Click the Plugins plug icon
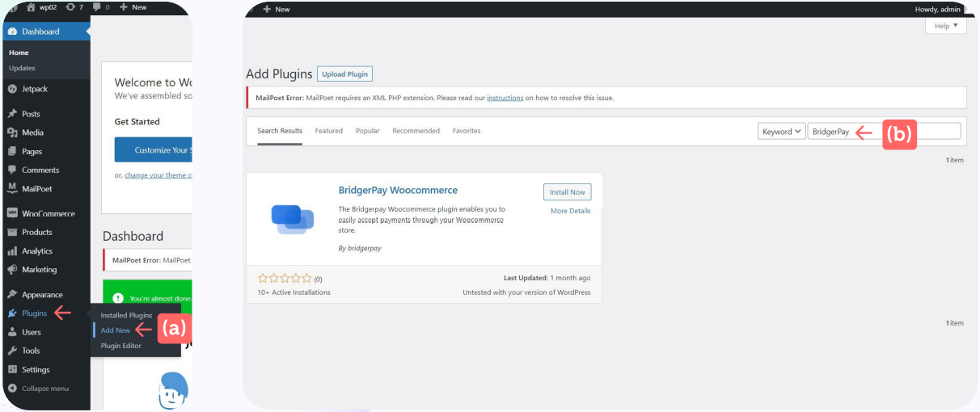 pos(12,313)
